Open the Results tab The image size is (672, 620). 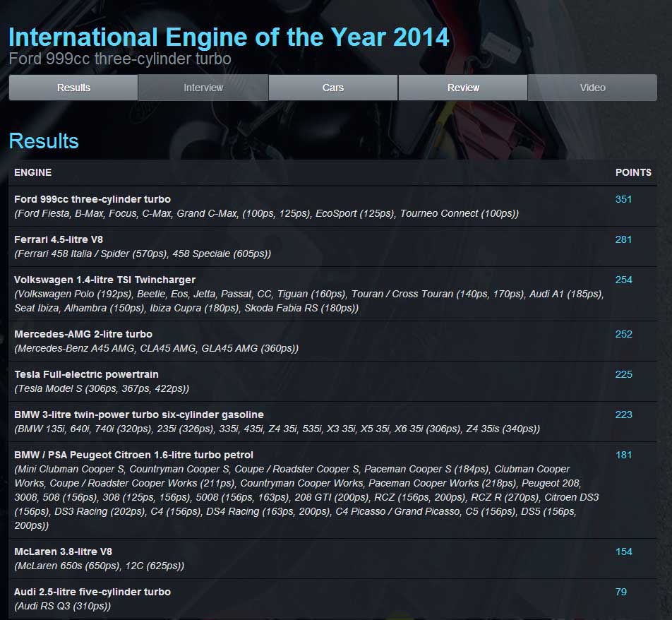click(73, 88)
